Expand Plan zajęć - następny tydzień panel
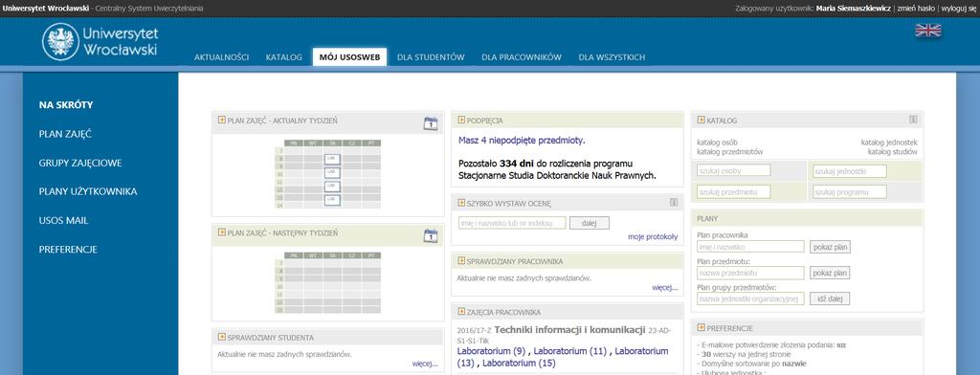Viewport: 980px width, 375px height. 221,232
